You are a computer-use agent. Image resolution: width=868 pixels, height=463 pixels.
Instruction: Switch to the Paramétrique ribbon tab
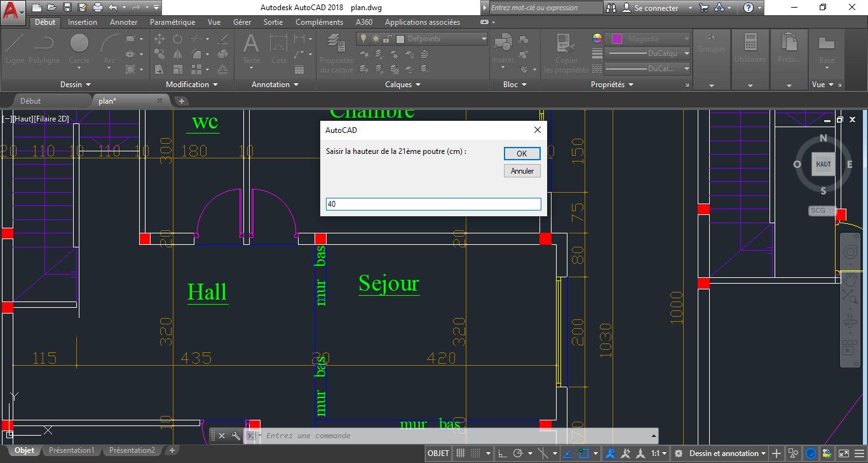coord(173,22)
